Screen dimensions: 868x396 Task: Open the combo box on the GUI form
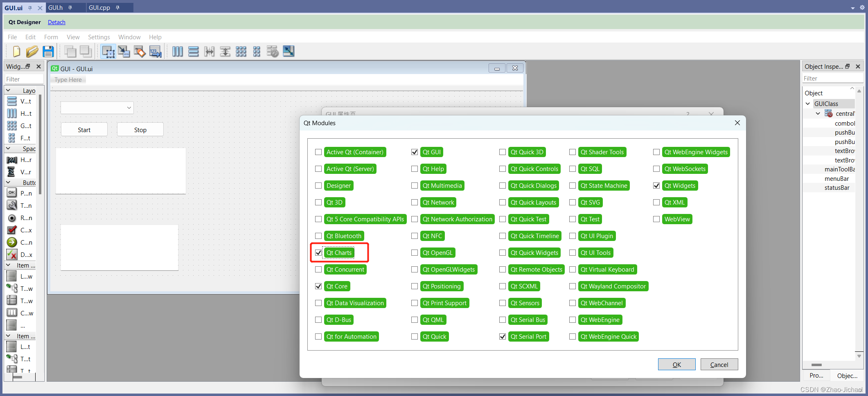(x=97, y=108)
